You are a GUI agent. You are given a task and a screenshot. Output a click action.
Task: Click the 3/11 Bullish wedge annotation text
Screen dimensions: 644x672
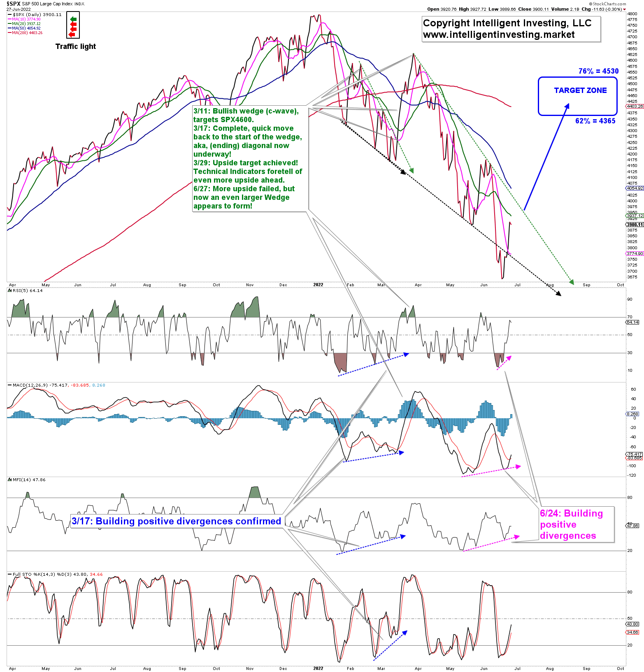click(246, 115)
